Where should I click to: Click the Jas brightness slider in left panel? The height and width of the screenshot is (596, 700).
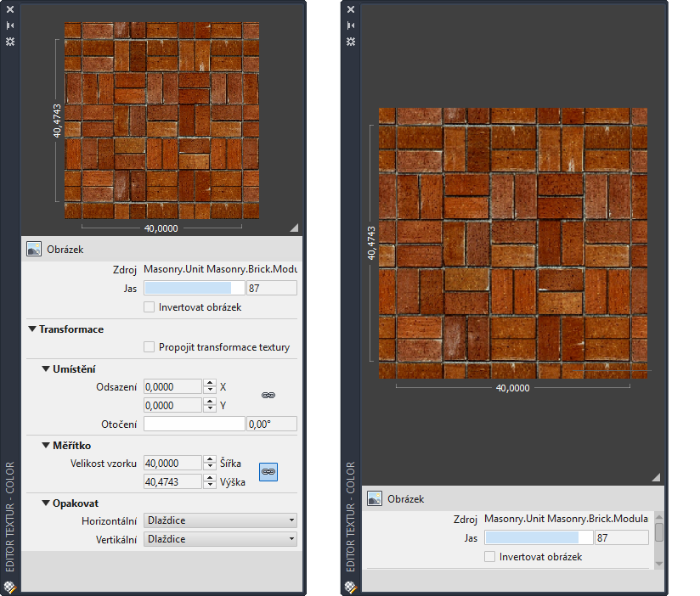pos(194,289)
